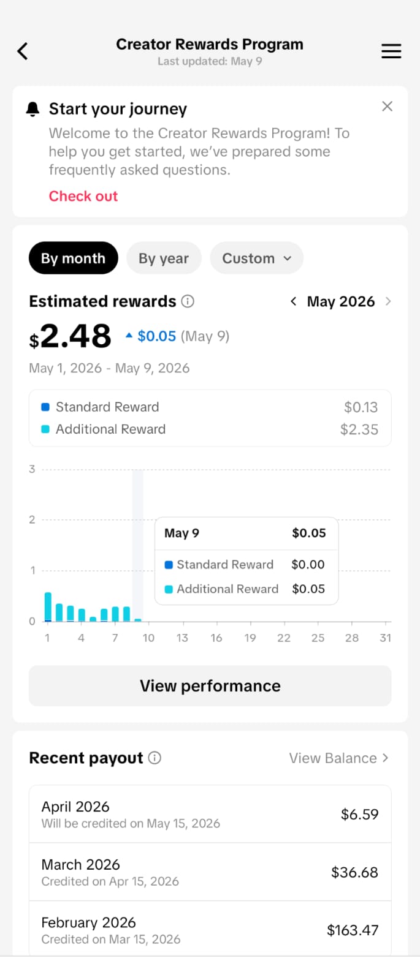420x980 pixels.
Task: Tap the back arrow icon
Action: 23,51
